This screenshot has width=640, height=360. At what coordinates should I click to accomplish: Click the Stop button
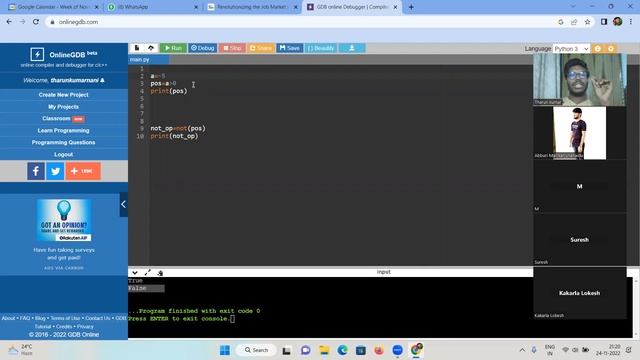click(x=232, y=48)
